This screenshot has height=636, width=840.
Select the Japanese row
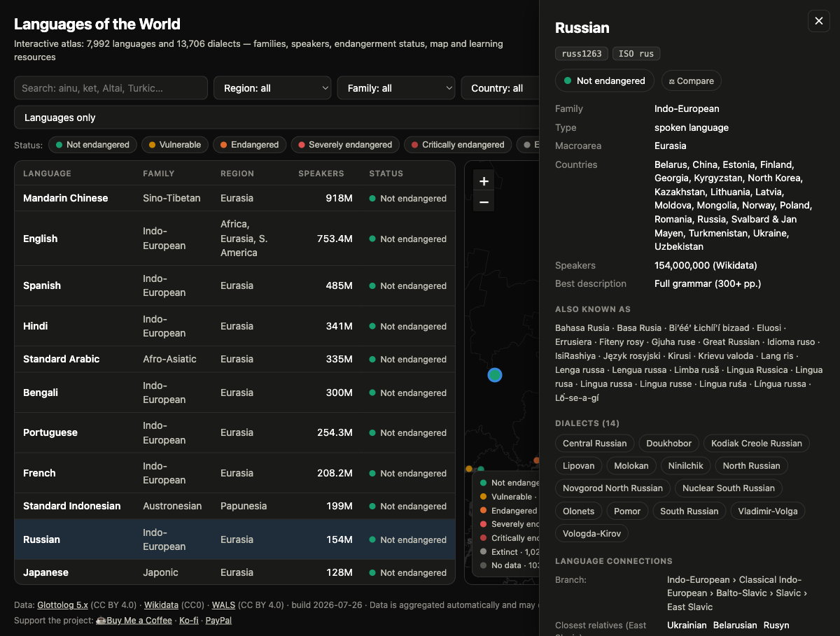click(x=234, y=572)
